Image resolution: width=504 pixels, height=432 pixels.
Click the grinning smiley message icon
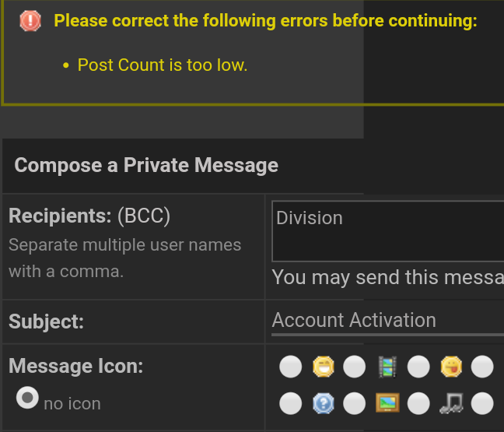pyautogui.click(x=324, y=367)
